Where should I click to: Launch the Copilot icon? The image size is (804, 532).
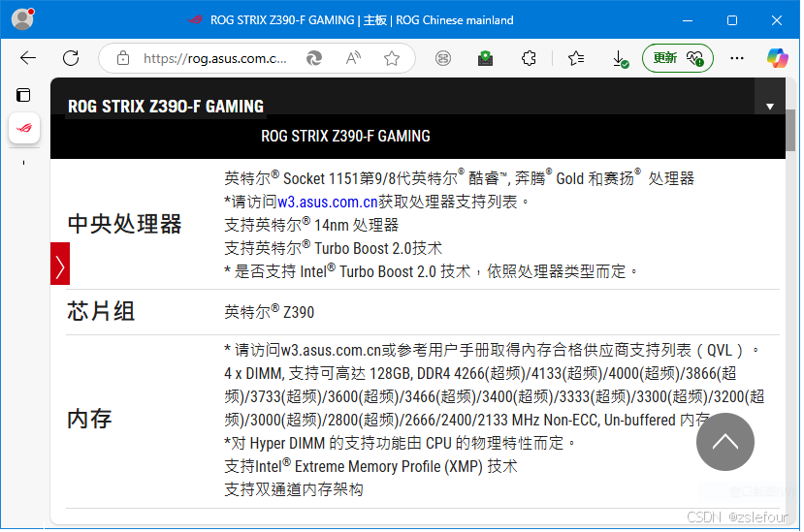click(778, 58)
